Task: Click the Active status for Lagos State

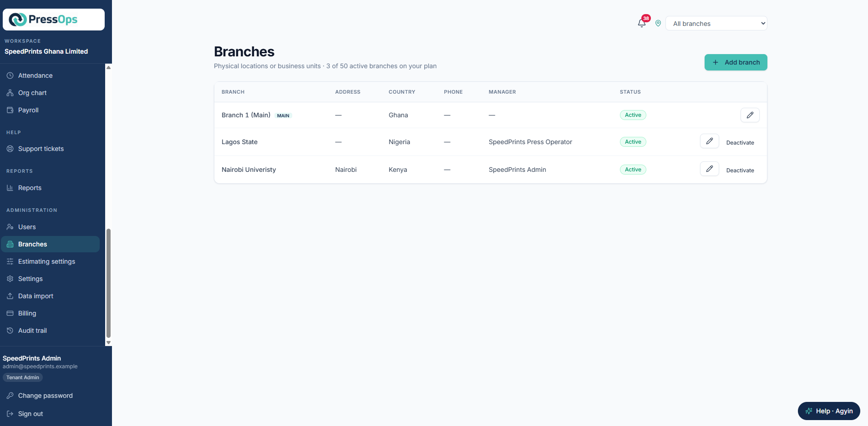Action: coord(633,142)
